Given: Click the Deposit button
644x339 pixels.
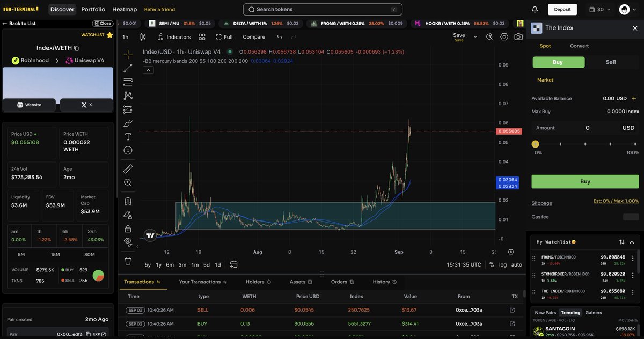Looking at the screenshot, I should [x=562, y=9].
